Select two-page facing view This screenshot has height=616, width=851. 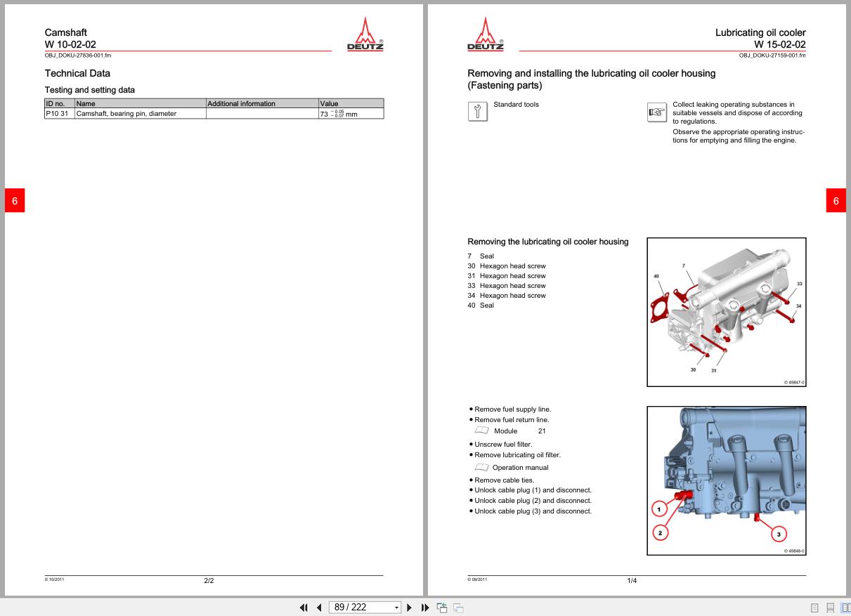(x=845, y=607)
